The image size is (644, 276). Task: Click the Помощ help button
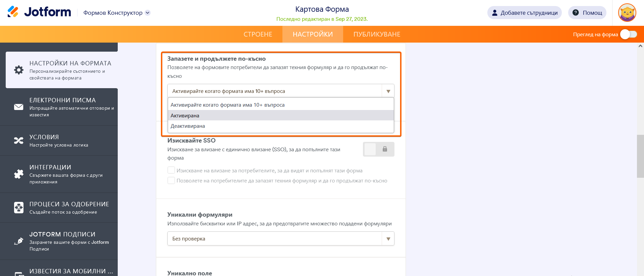click(x=587, y=13)
